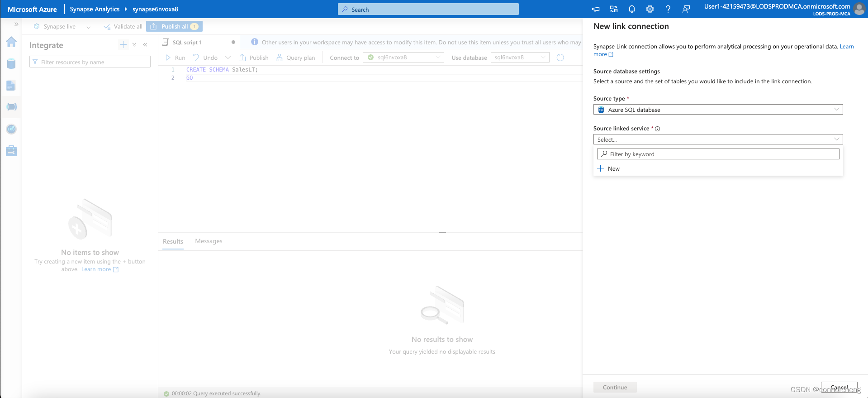Image resolution: width=868 pixels, height=398 pixels.
Task: Open the help question mark icon
Action: (x=668, y=9)
